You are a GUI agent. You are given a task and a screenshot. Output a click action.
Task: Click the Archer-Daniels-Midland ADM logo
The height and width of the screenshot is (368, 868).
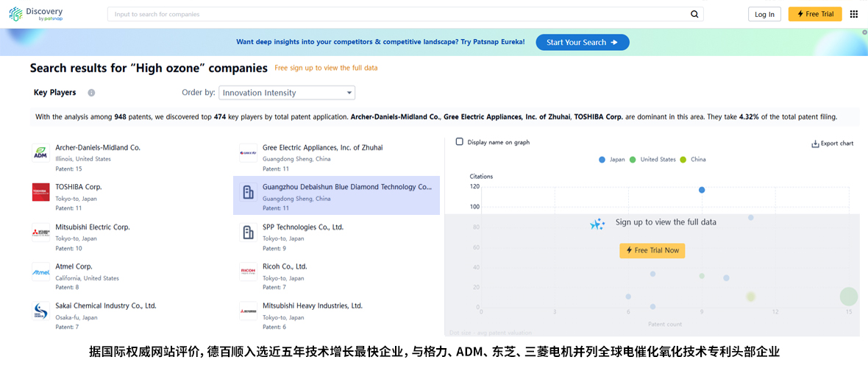(x=41, y=153)
